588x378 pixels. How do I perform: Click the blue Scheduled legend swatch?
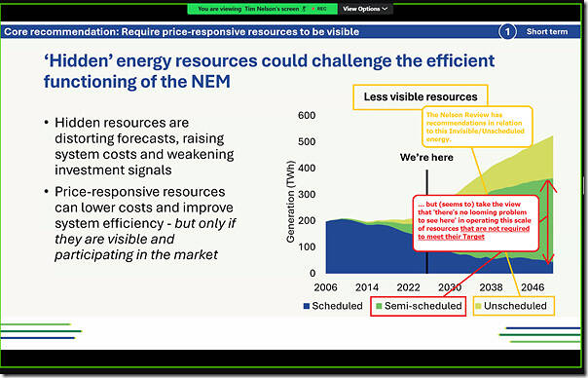(x=307, y=306)
